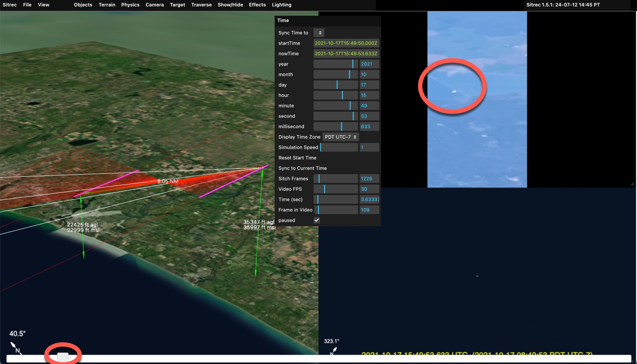Open the Terrain menu
Viewport: 637px width, 364px height.
click(x=107, y=5)
